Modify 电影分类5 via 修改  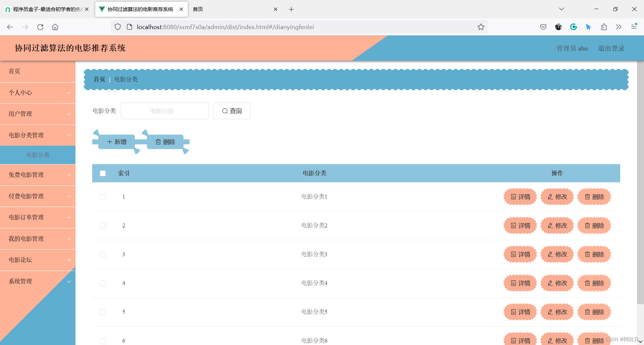click(x=557, y=312)
